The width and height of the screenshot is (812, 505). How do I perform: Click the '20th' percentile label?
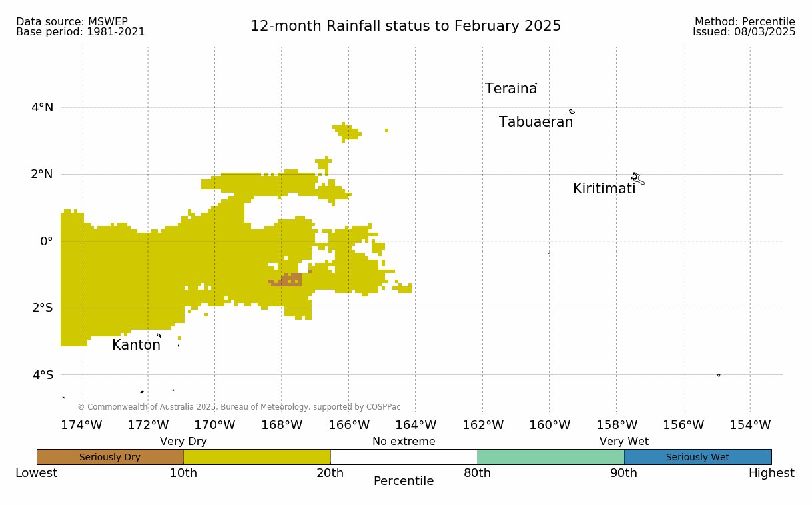[330, 473]
